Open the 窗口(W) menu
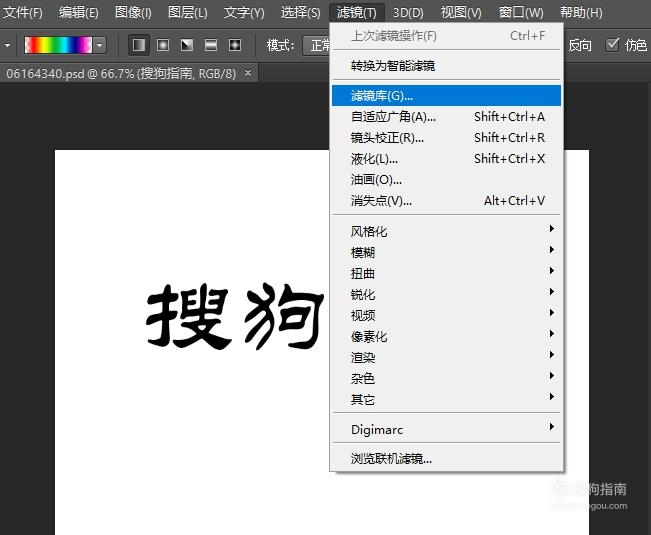Screen dimensions: 651x535 [521, 12]
